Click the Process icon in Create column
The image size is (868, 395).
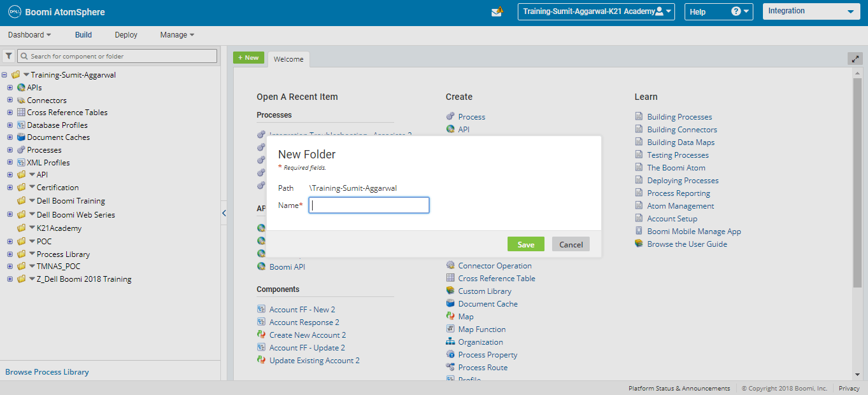(x=451, y=116)
